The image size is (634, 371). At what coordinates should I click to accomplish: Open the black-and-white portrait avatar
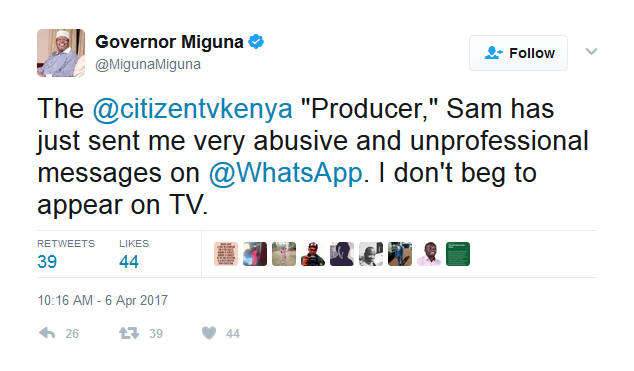371,254
